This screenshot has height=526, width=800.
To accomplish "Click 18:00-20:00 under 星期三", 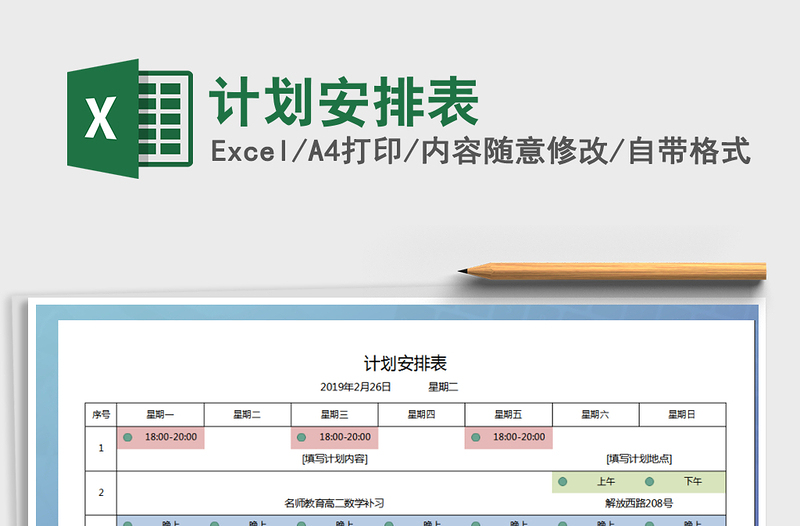I will (x=345, y=437).
